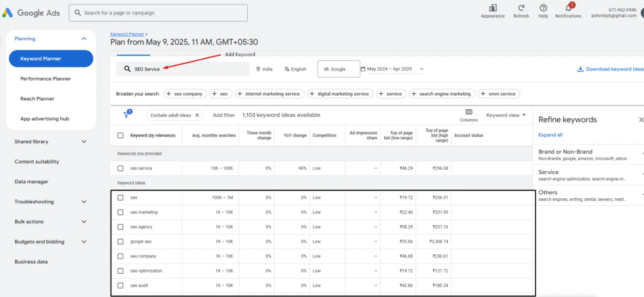Check the 'seo audit' row checkbox
The image size is (644, 297).
pos(120,286)
